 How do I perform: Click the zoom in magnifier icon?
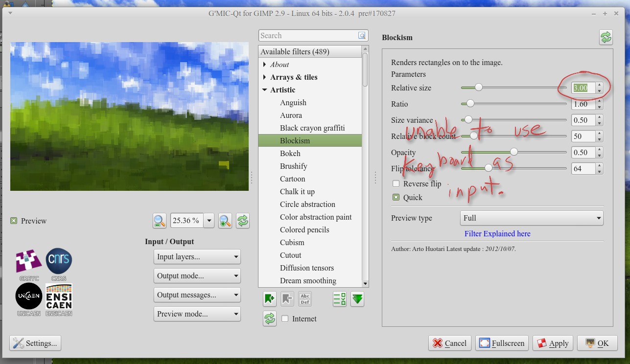click(225, 221)
